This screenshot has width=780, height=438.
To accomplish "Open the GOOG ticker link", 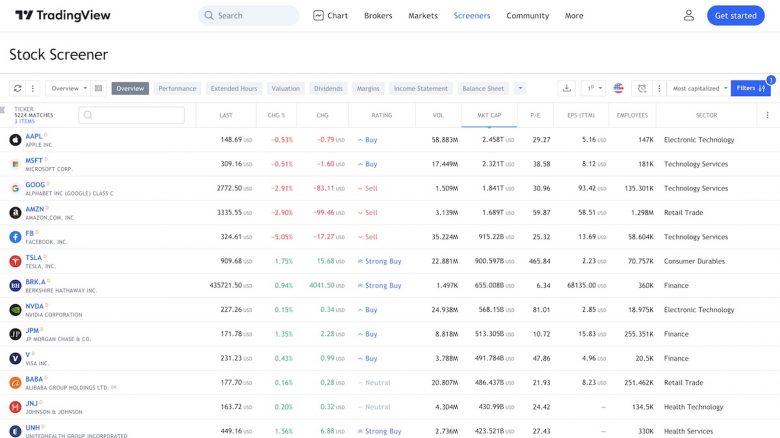I will (x=35, y=185).
